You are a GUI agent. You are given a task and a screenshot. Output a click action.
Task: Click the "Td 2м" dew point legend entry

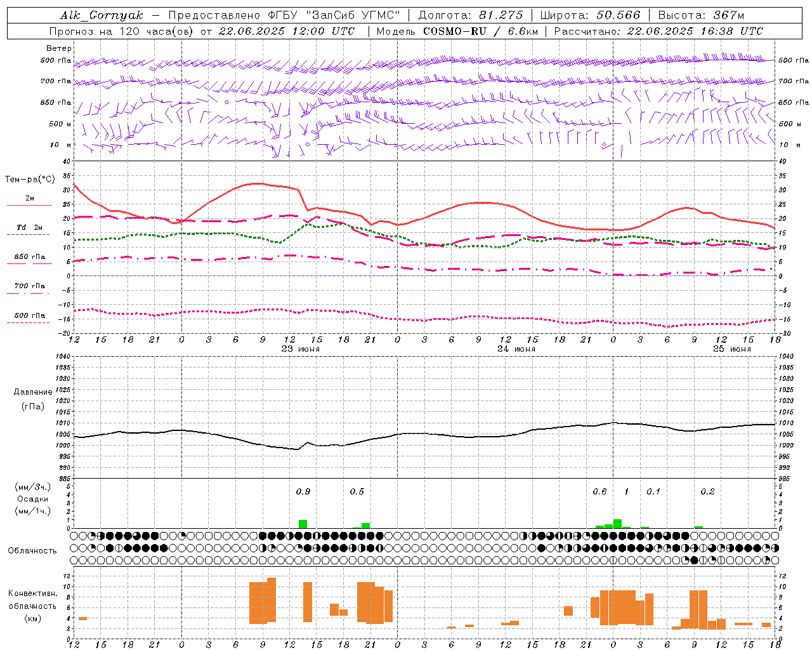click(x=30, y=227)
